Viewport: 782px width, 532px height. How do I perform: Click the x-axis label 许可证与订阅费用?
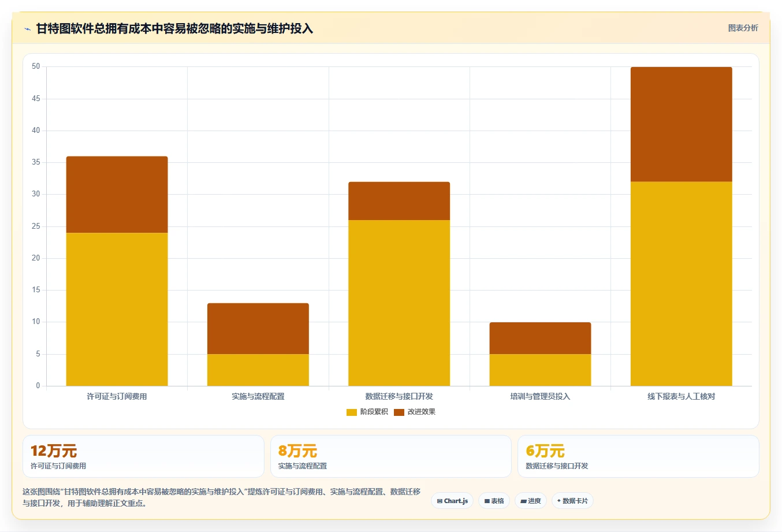pos(117,396)
